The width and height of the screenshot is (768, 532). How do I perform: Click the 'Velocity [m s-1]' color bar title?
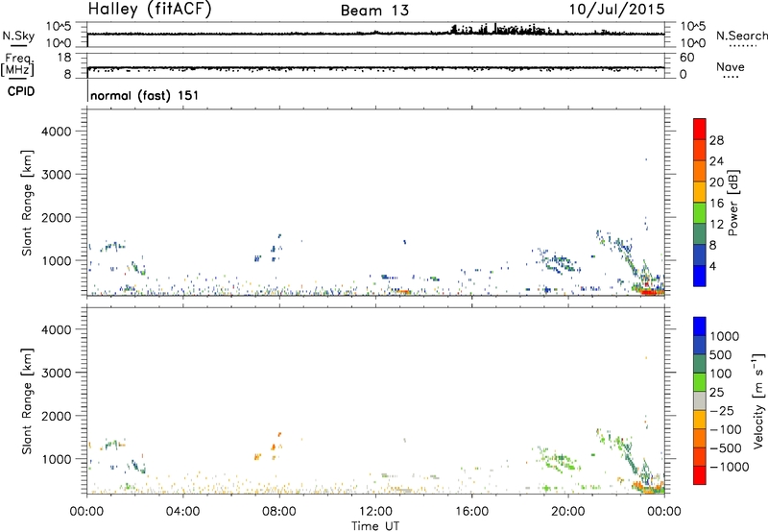click(x=758, y=400)
